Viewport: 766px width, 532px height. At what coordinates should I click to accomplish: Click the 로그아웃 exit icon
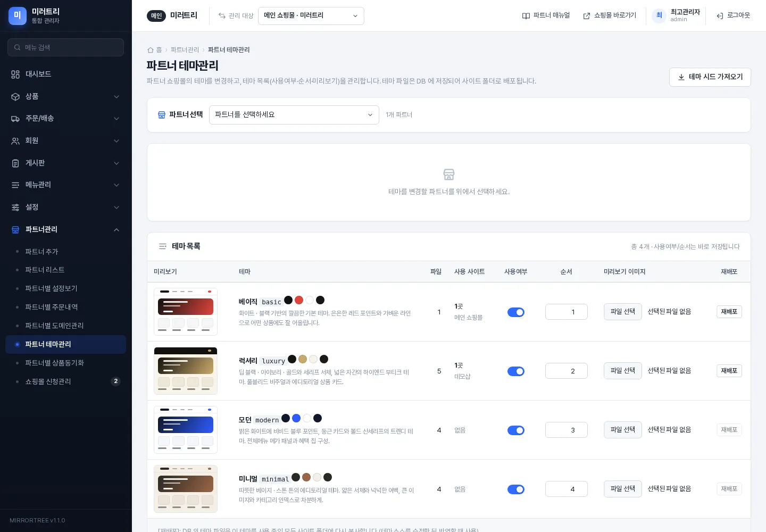click(x=720, y=16)
